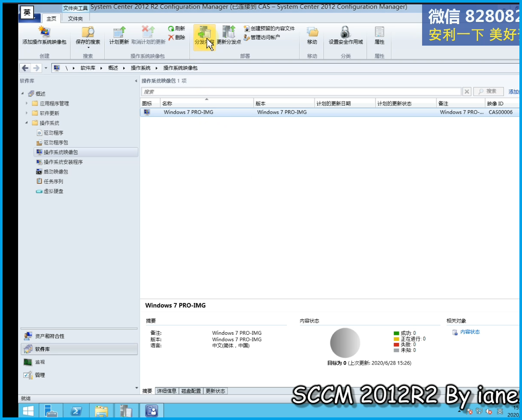Sort by 计划的更新日期 column header
This screenshot has height=420, width=522.
click(x=345, y=103)
